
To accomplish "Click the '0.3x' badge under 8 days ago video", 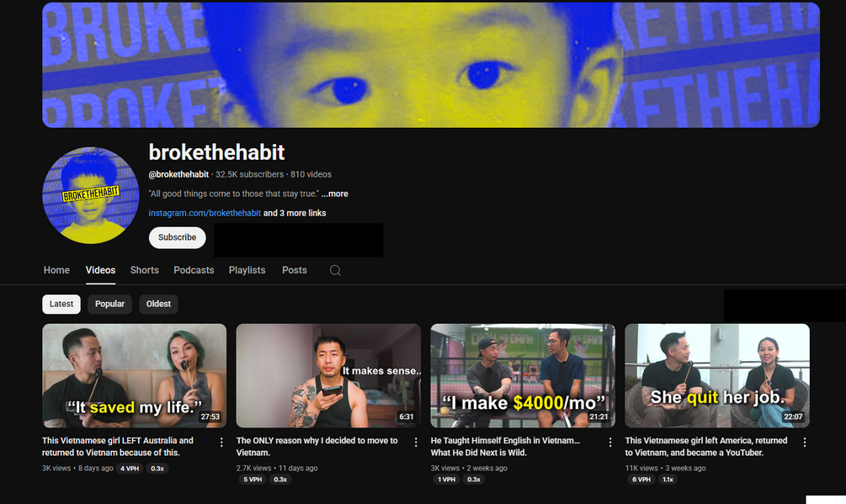I will click(x=157, y=469).
